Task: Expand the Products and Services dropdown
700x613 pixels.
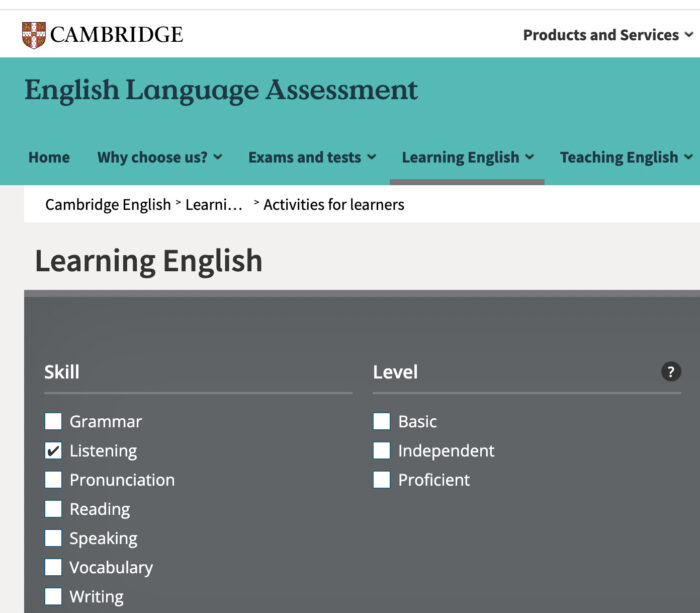Action: coord(608,35)
